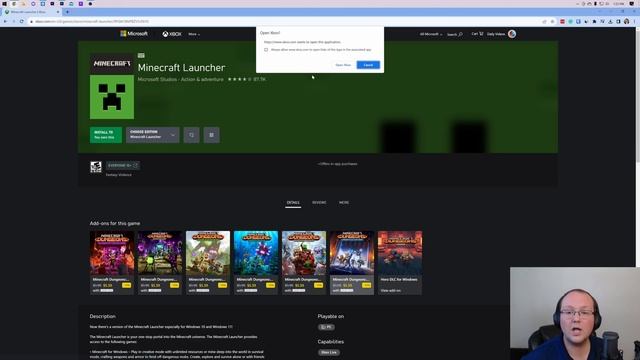The height and width of the screenshot is (360, 640).
Task: Open the fourth Minecraft Dungeons add-on with blue artwork
Action: pyautogui.click(x=256, y=262)
